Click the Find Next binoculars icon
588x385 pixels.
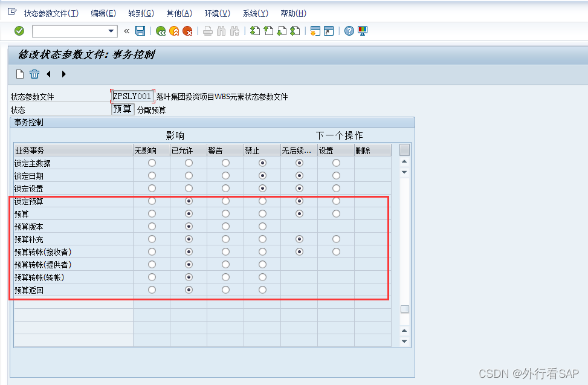[x=234, y=31]
